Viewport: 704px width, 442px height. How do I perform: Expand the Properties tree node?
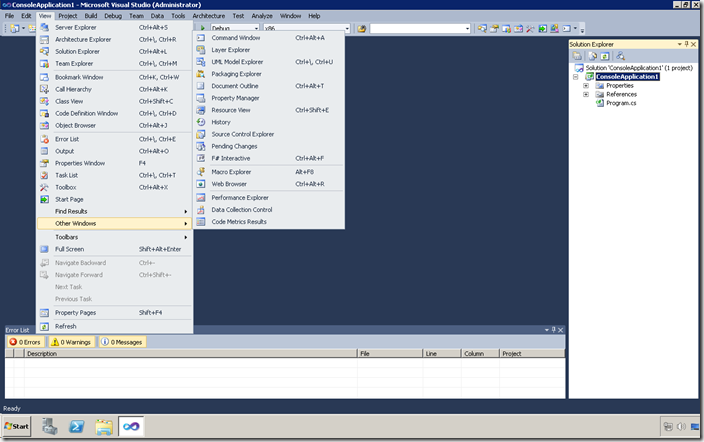click(x=586, y=86)
